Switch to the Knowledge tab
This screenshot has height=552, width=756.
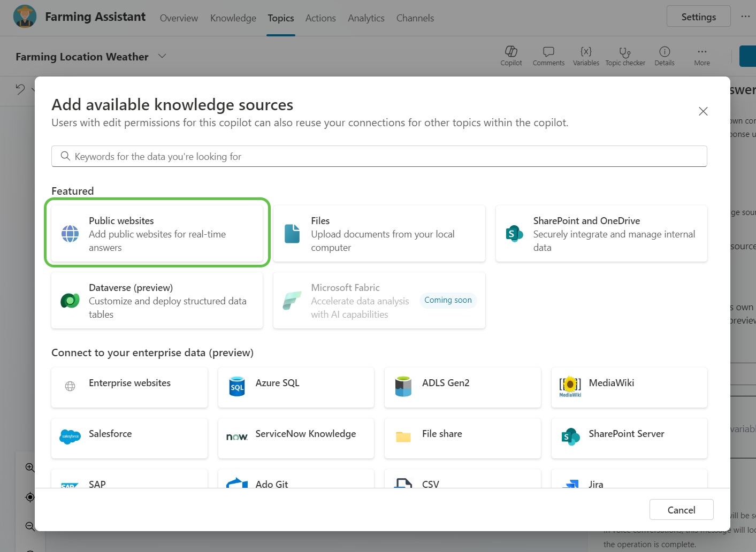pos(233,18)
